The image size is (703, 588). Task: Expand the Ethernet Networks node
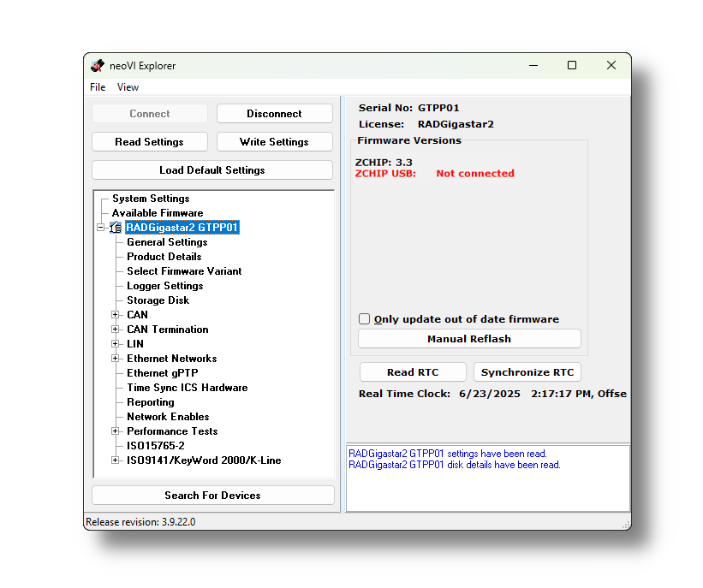point(116,359)
